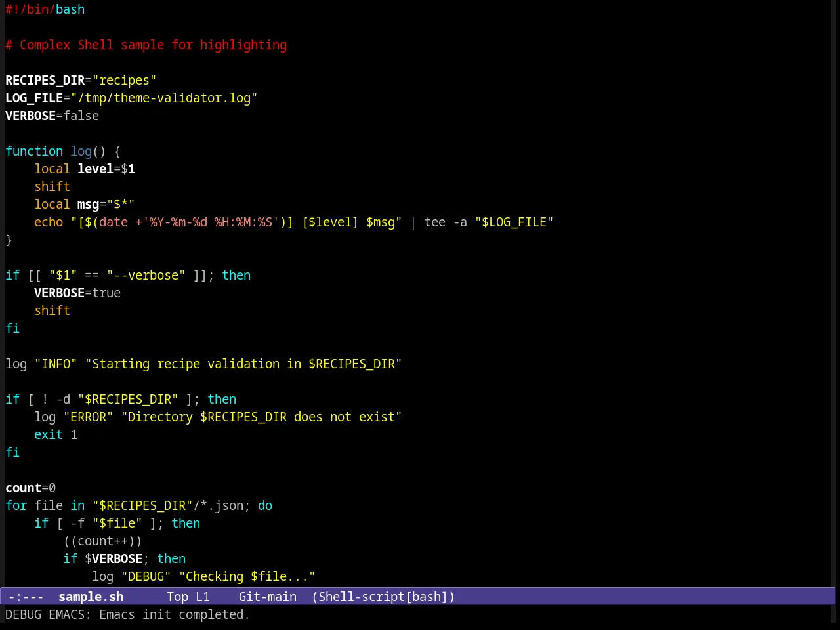Click the 'if $VERBOSE; then' line
Viewport: 840px width, 630px height.
(125, 558)
